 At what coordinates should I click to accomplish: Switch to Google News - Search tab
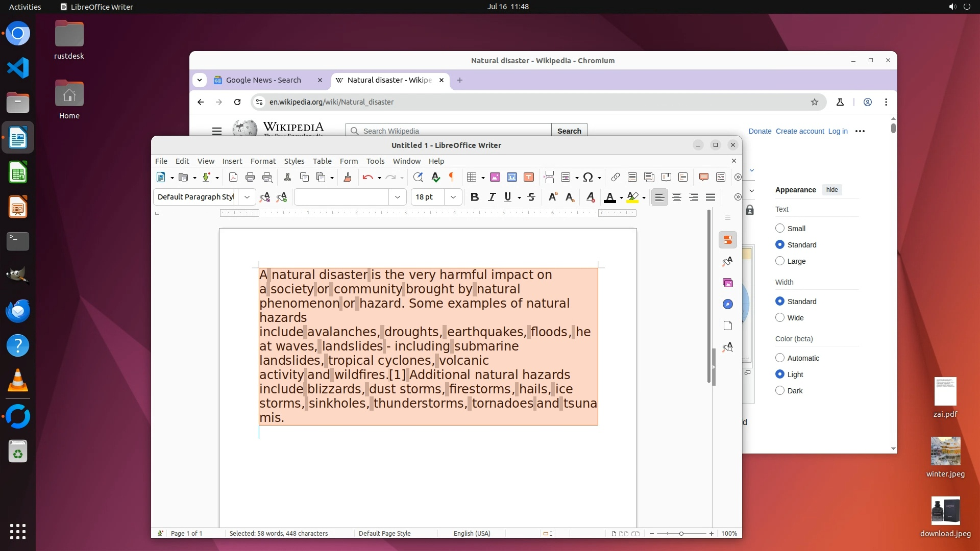point(263,80)
